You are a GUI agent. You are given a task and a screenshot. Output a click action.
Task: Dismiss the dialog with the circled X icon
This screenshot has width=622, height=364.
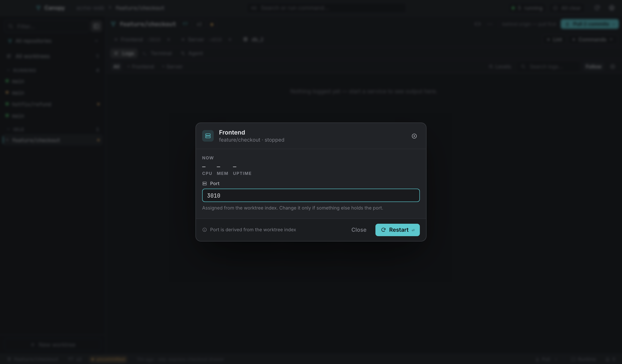(414, 136)
